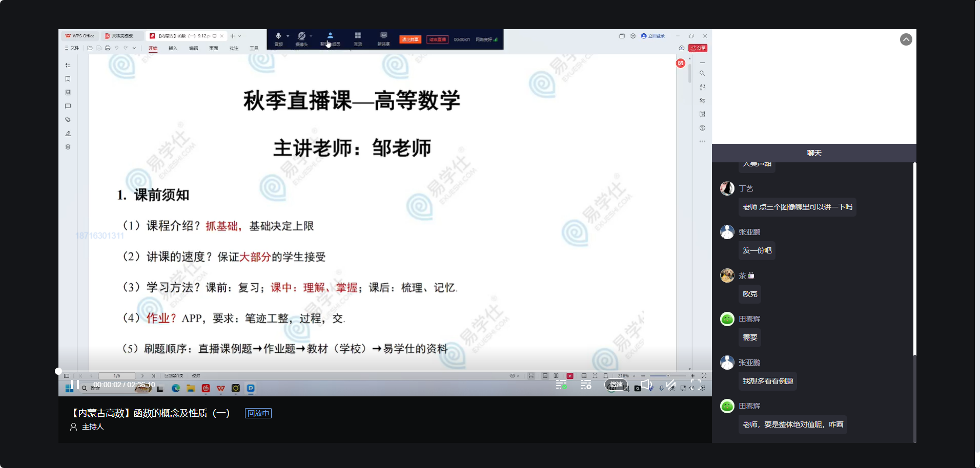Open the settings sliders icon in right sidebar

702,100
